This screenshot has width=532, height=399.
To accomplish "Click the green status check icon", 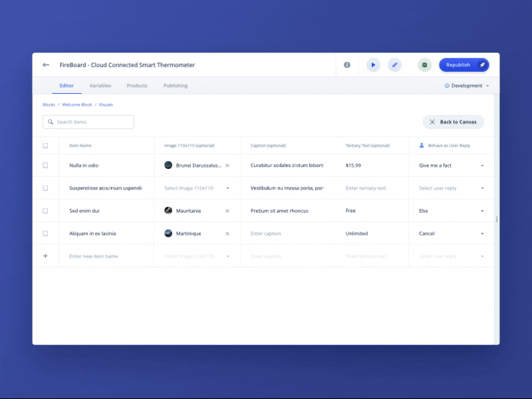I will click(424, 65).
